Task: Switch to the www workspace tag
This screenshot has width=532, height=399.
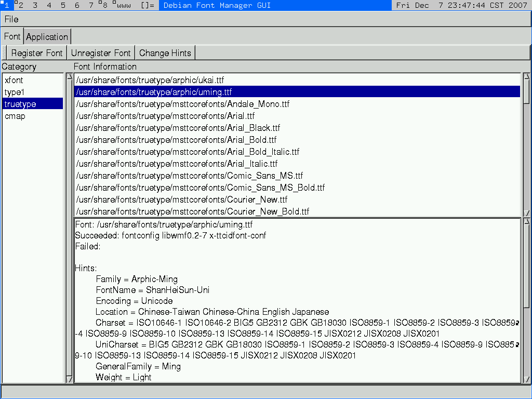Action: 123,5
